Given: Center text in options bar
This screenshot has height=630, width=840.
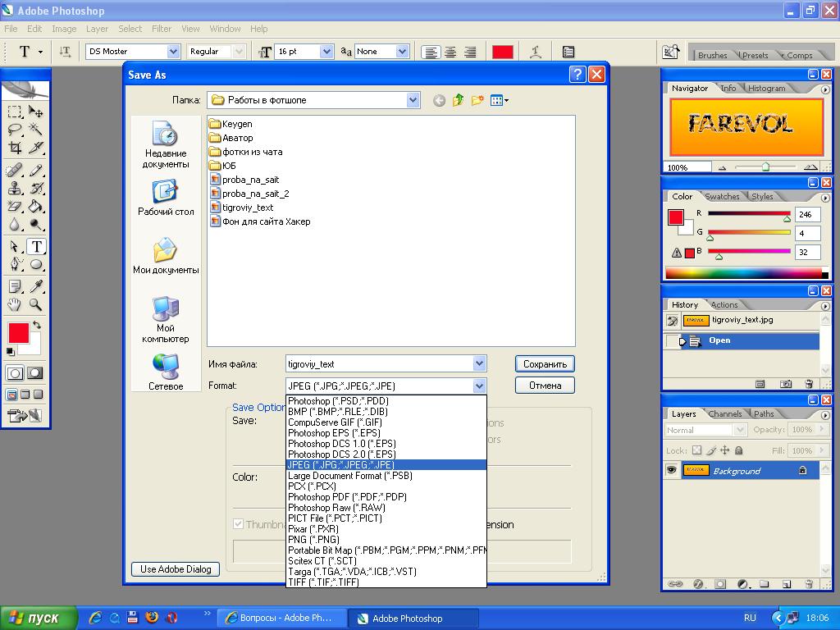Looking at the screenshot, I should [450, 52].
